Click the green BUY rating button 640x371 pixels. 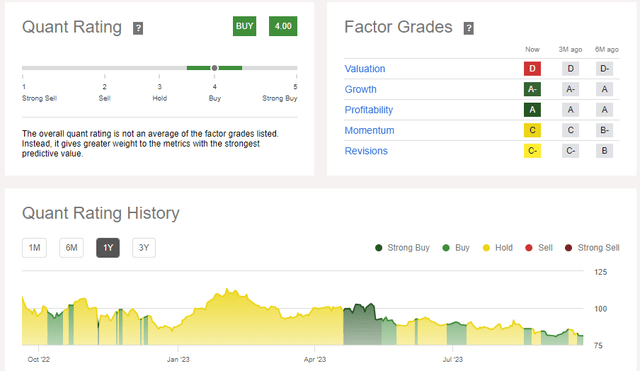coord(244,26)
